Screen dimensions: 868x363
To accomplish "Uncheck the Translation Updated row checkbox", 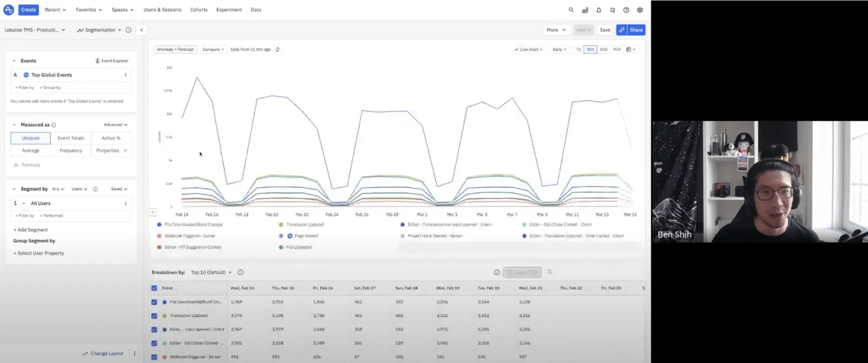I will [154, 316].
